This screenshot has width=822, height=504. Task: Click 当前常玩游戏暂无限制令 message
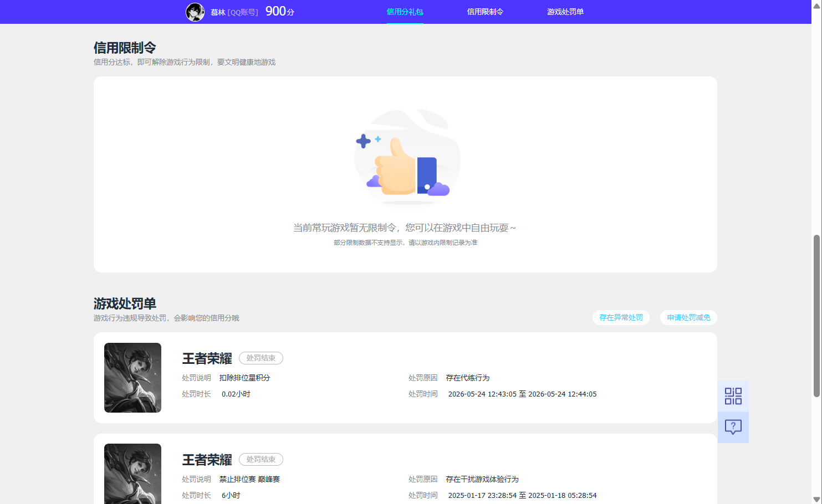click(405, 228)
